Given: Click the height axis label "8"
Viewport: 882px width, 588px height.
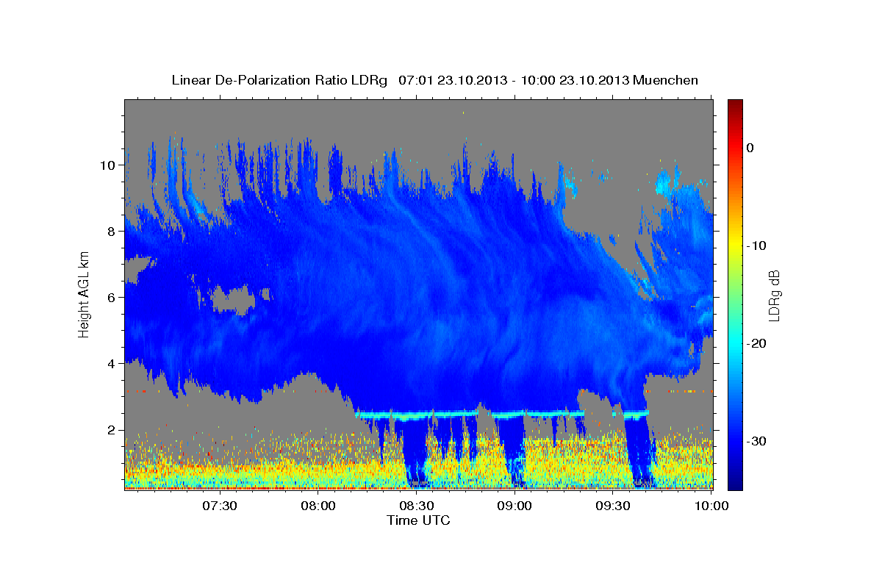Looking at the screenshot, I should 112,232.
